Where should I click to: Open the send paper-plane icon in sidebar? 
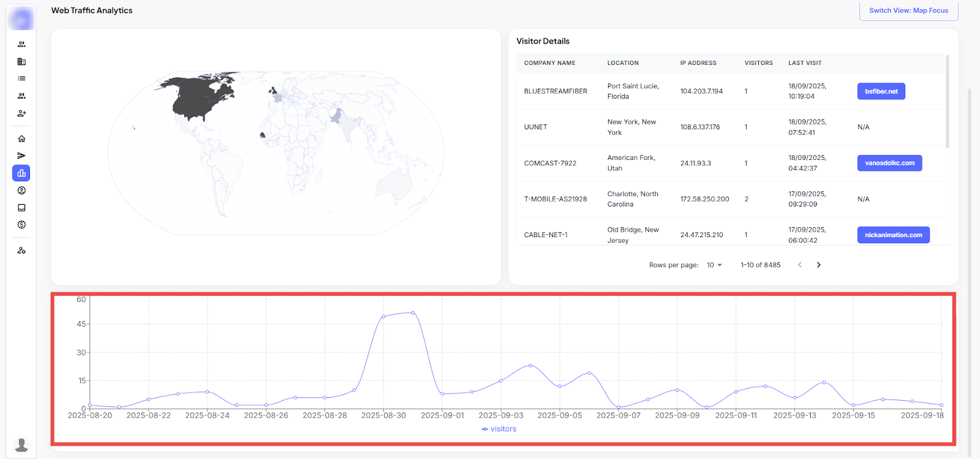pyautogui.click(x=21, y=156)
